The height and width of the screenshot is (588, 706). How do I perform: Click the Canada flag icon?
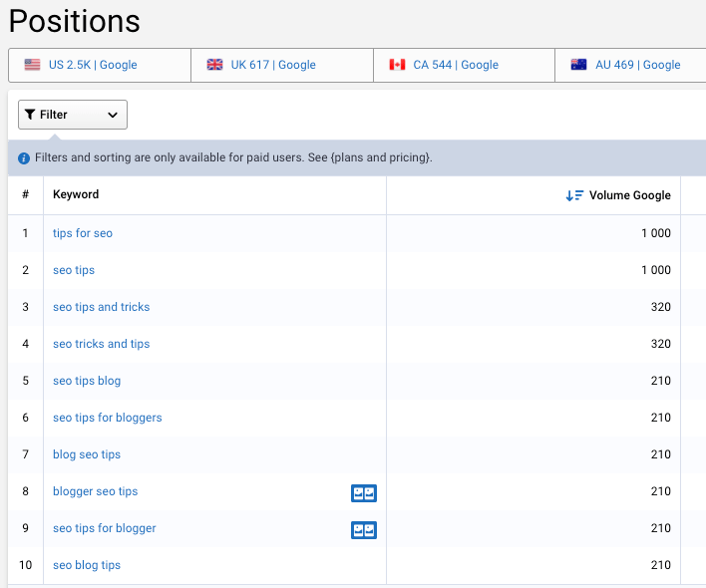pyautogui.click(x=397, y=65)
